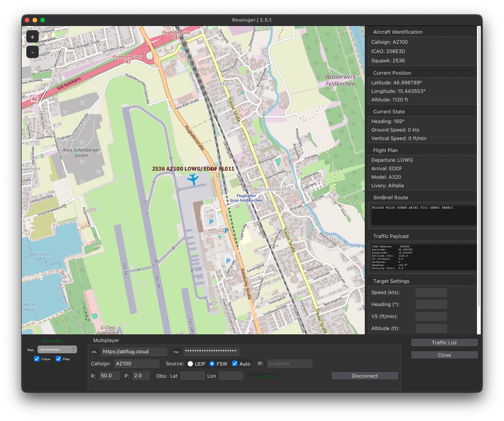Disable the Filter checkbox
This screenshot has width=504, height=421.
(58, 359)
